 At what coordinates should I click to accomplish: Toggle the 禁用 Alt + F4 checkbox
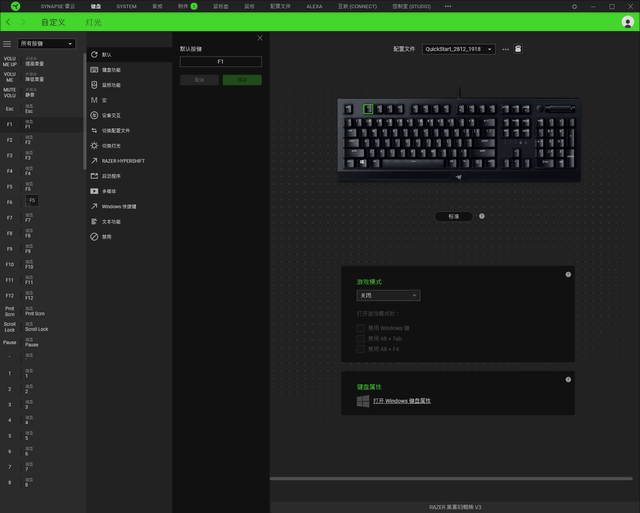pos(360,349)
